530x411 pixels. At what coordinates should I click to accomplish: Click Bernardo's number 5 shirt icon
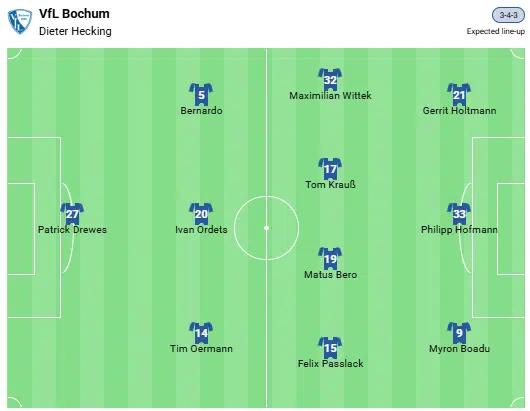(x=201, y=95)
